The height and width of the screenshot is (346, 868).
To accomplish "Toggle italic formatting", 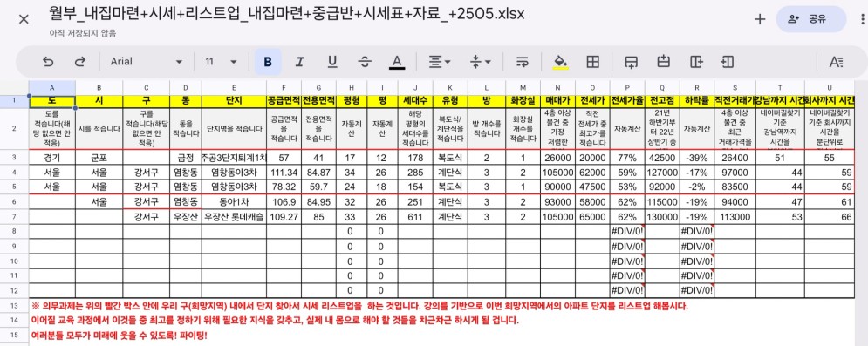I will [300, 62].
